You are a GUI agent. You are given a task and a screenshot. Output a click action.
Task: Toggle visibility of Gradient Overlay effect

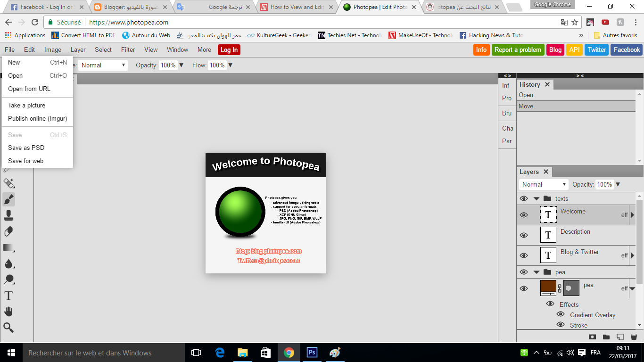(x=561, y=314)
